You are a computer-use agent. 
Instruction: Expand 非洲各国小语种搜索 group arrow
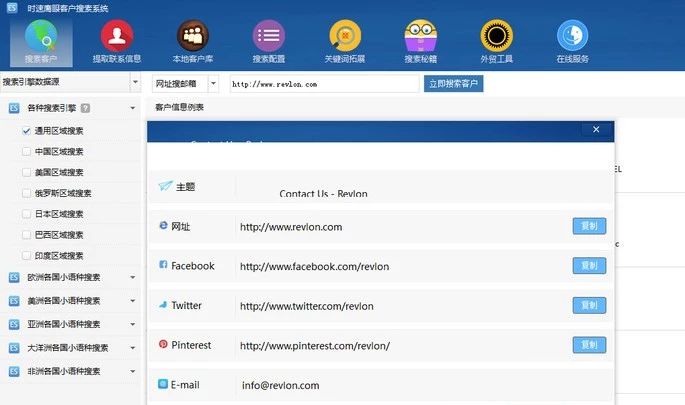(132, 371)
